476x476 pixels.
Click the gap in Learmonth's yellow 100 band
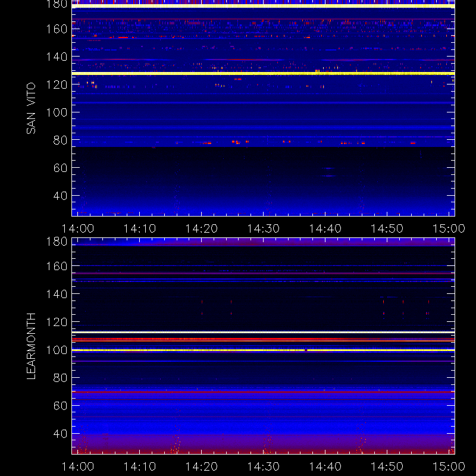click(x=306, y=350)
